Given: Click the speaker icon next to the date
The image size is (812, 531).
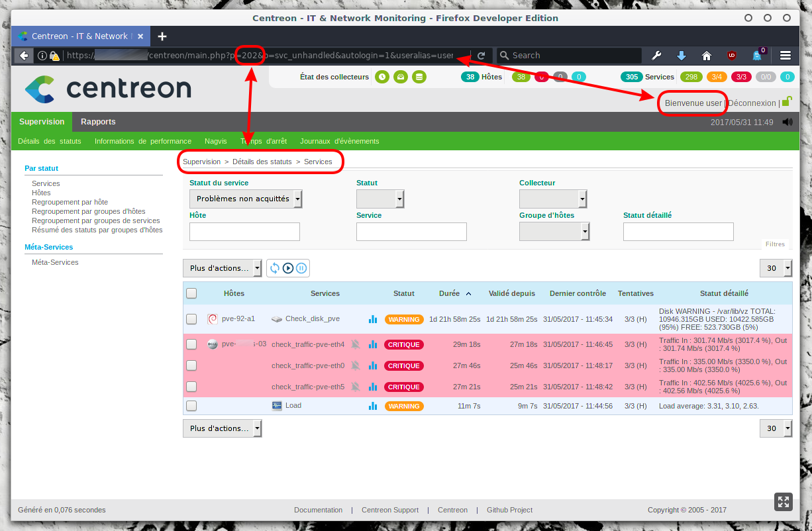Looking at the screenshot, I should click(x=787, y=122).
